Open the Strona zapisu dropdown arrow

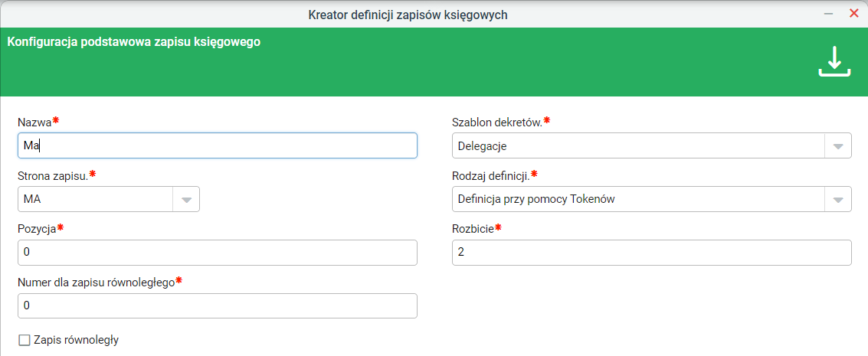[x=186, y=200]
